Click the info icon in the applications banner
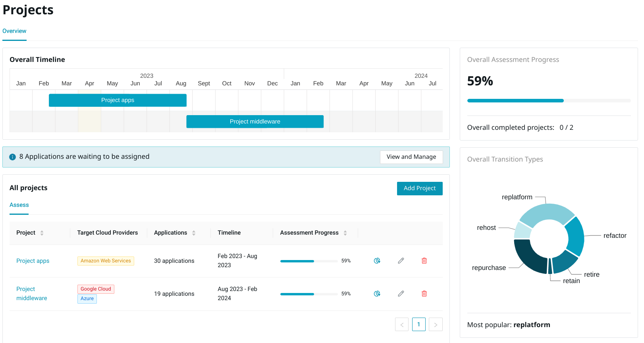The width and height of the screenshot is (644, 343). 13,157
